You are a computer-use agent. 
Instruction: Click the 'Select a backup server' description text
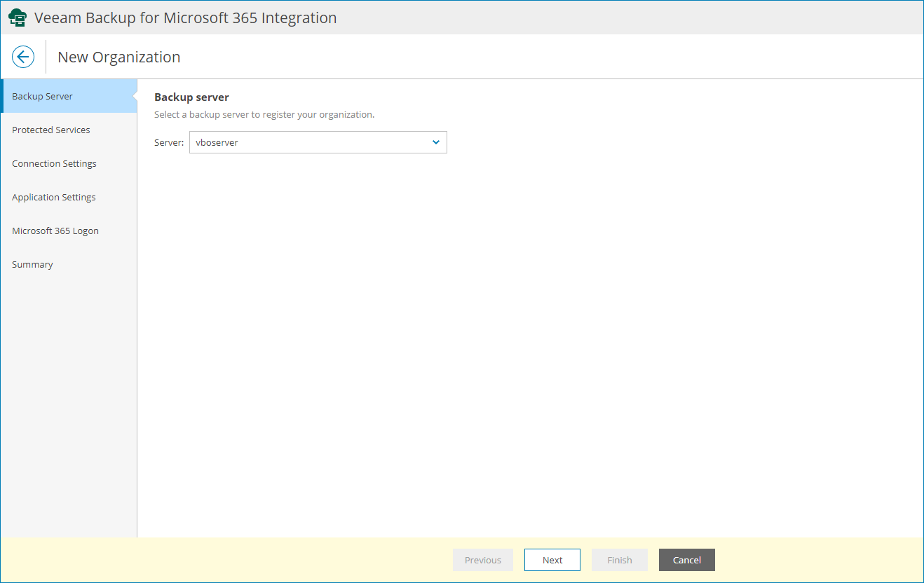(264, 114)
